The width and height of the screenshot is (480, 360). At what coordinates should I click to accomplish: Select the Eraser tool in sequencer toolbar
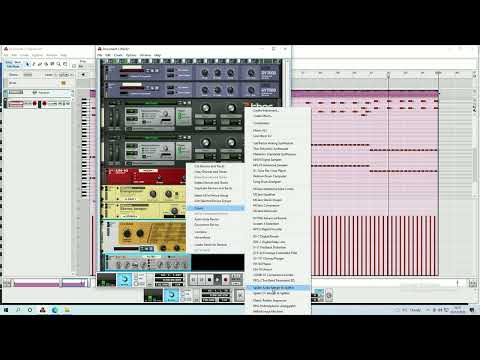click(40, 64)
